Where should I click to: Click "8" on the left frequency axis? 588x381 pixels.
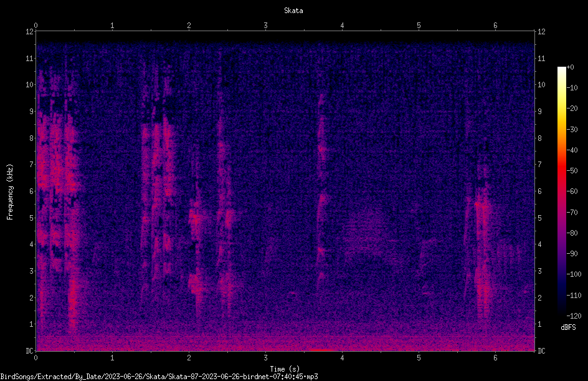(x=32, y=138)
